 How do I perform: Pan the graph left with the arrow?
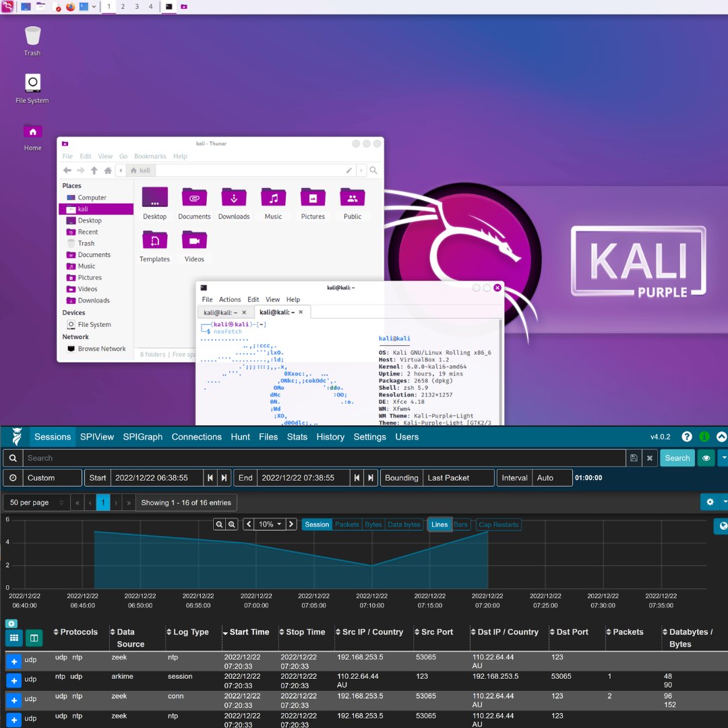pos(249,524)
